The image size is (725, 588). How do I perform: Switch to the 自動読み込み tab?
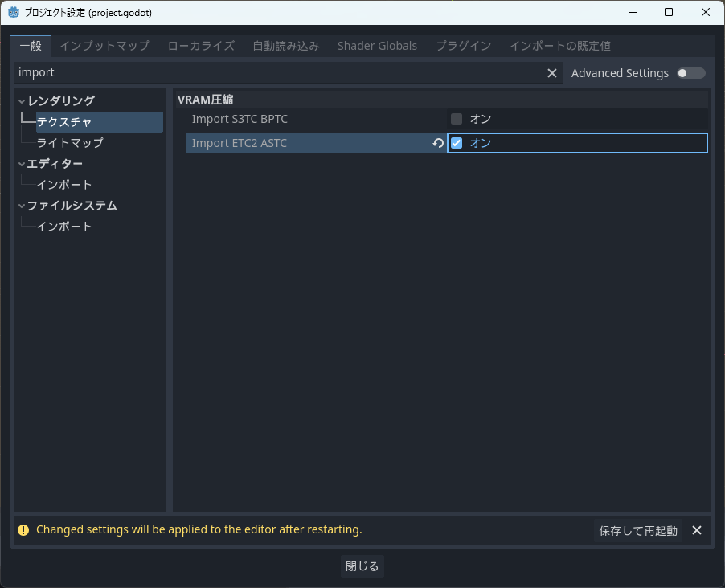pyautogui.click(x=286, y=46)
